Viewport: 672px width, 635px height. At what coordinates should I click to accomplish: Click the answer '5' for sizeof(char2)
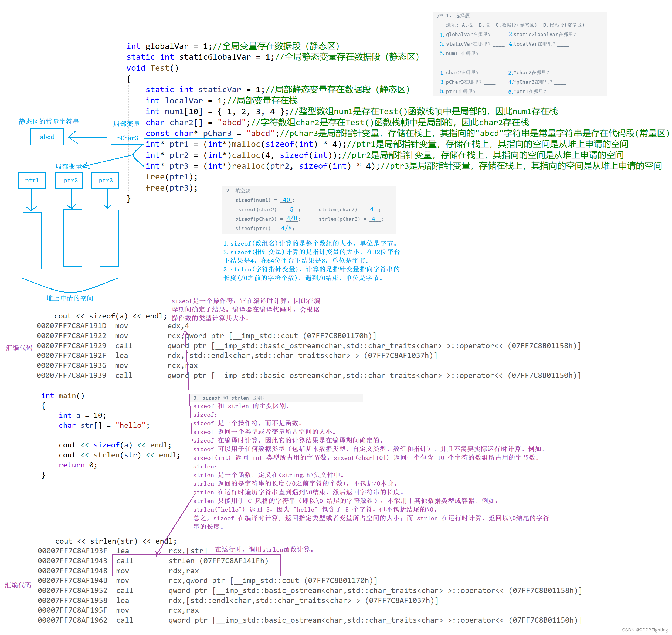click(x=291, y=209)
